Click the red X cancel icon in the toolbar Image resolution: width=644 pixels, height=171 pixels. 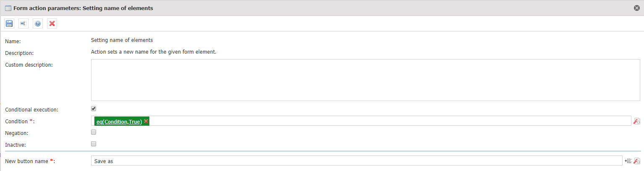point(52,24)
